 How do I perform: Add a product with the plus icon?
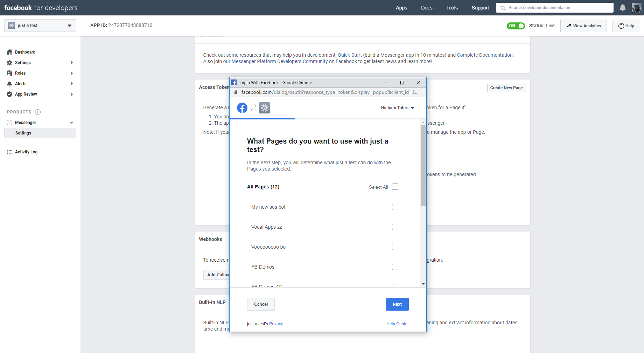pos(38,112)
